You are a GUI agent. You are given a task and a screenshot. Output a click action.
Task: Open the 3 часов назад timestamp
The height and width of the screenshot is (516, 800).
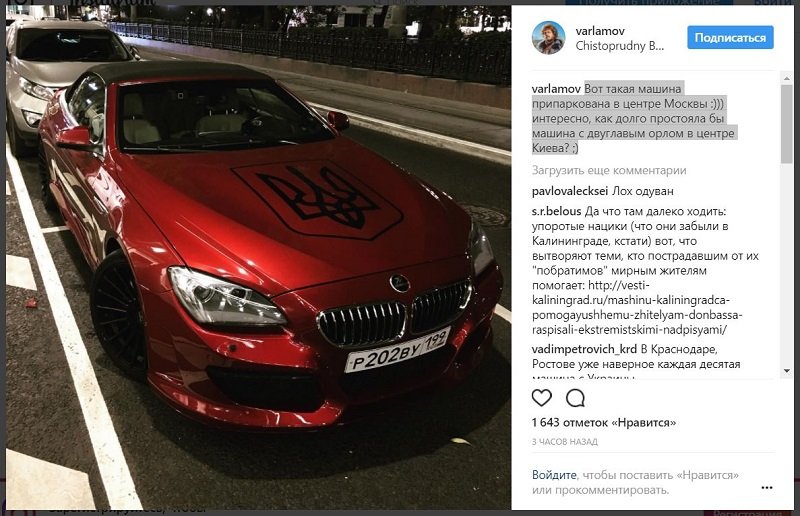[565, 442]
